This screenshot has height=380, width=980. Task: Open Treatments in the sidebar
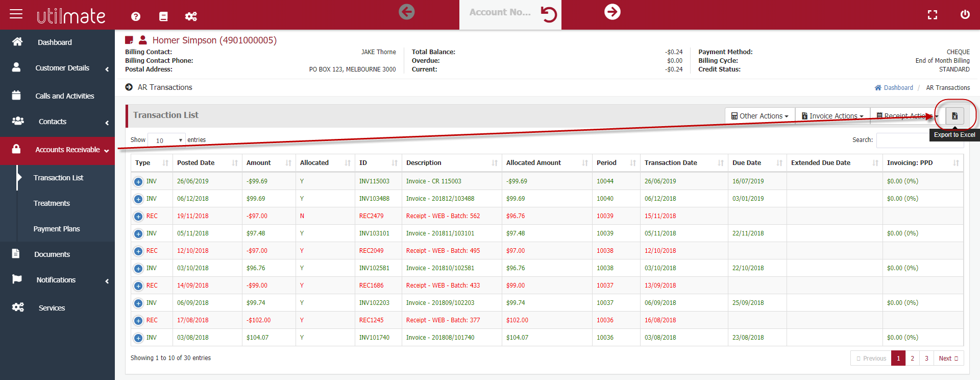pos(52,203)
